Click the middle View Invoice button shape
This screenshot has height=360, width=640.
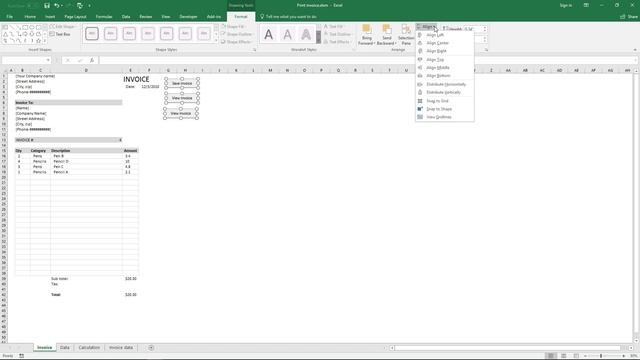[x=182, y=98]
